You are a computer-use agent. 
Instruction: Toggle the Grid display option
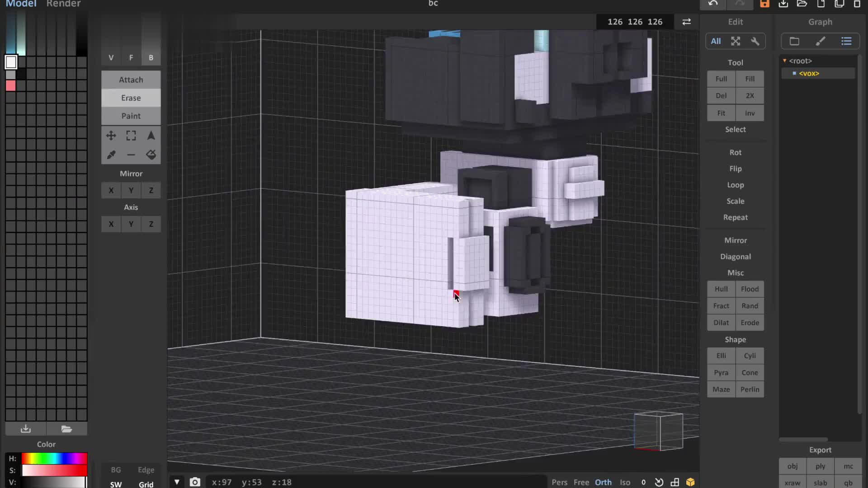146,484
